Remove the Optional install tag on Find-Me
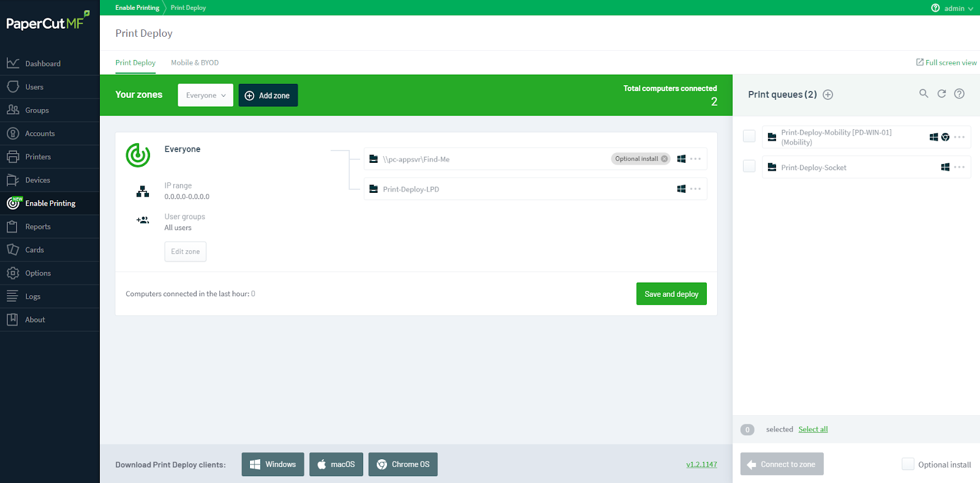The image size is (980, 483). pos(665,159)
